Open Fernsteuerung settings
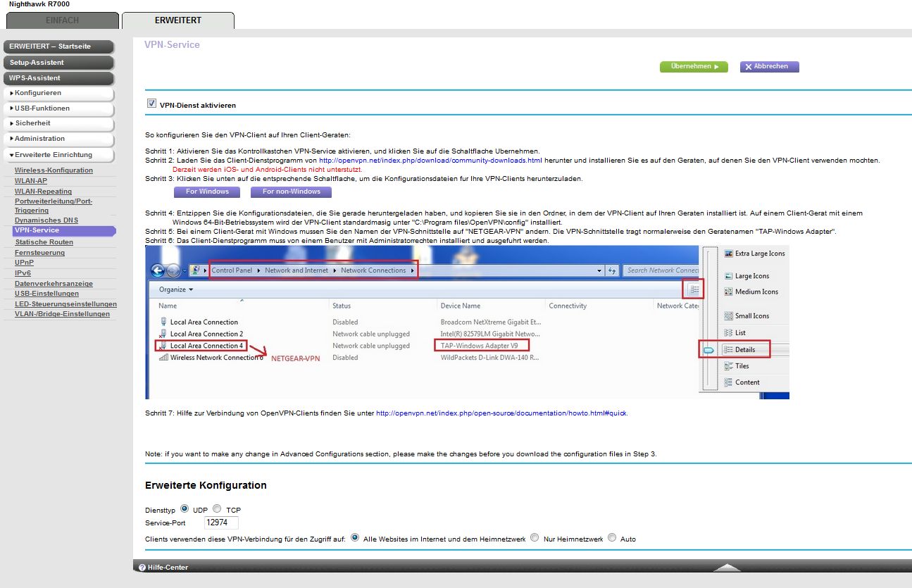This screenshot has width=912, height=588. tap(39, 253)
